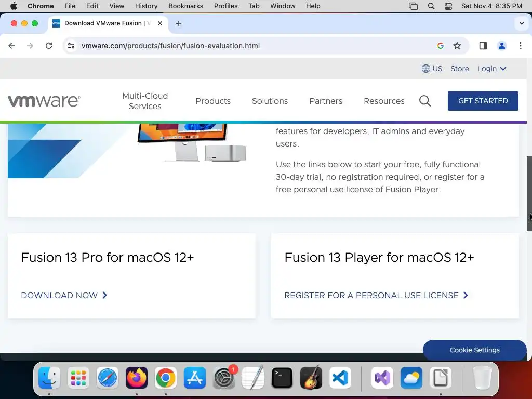Open the Bookmarks menu
This screenshot has width=532, height=399.
[185, 6]
